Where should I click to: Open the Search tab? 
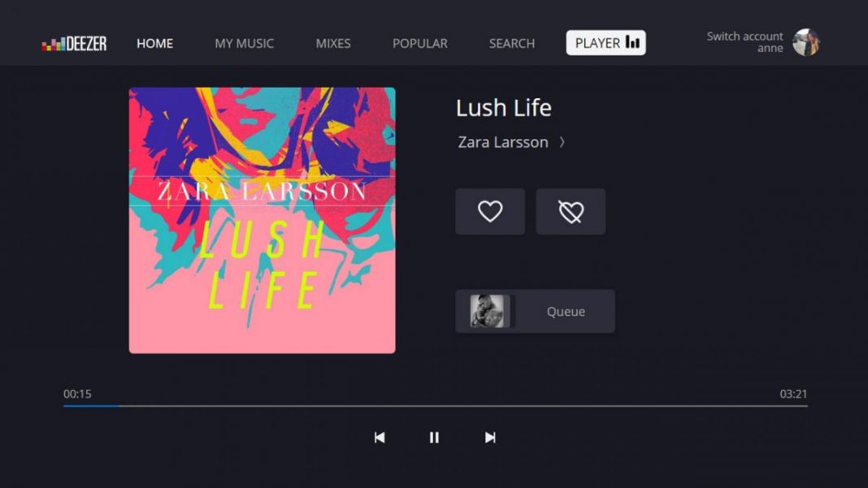pos(512,43)
